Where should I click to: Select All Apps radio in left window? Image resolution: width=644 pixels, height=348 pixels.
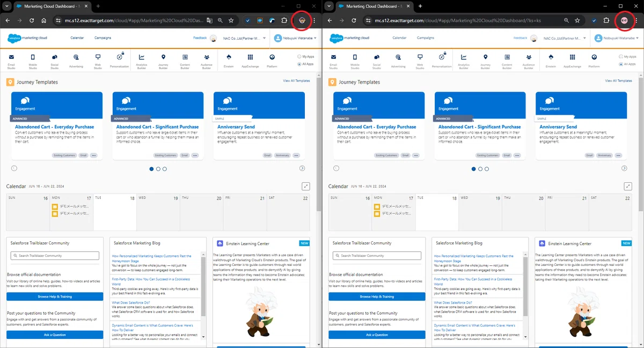(x=299, y=64)
